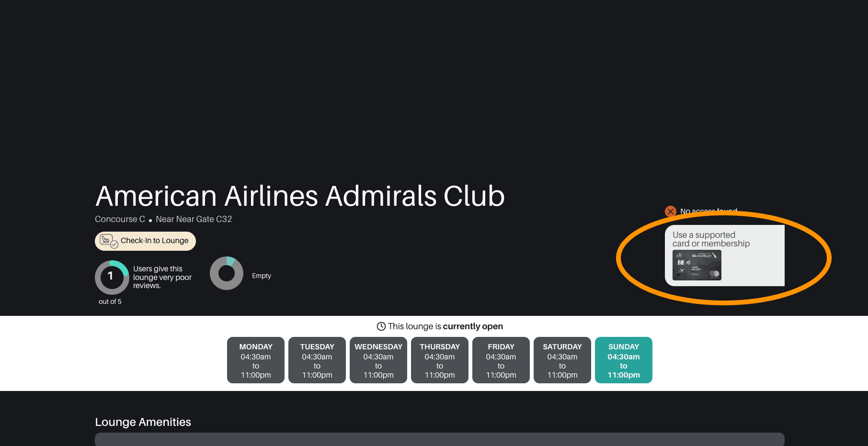The image size is (868, 446).
Task: Click the Near Gate C32 location link
Action: point(194,219)
